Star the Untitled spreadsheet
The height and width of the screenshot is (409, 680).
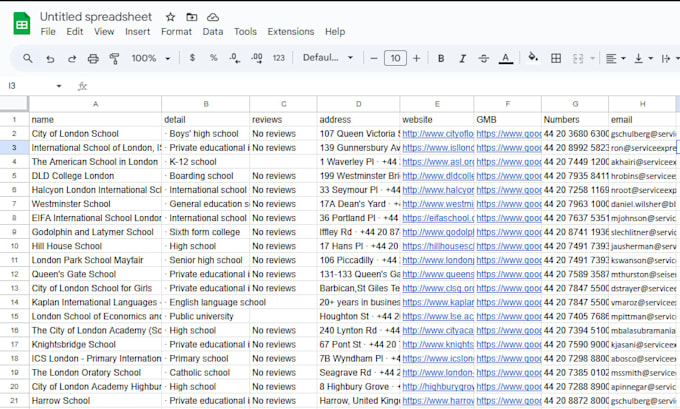point(170,17)
